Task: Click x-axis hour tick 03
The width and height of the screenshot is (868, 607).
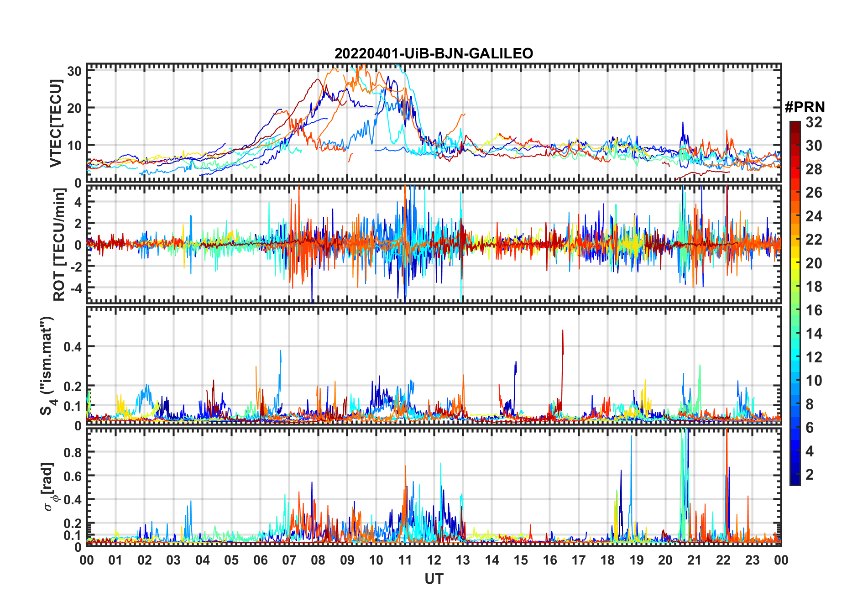Action: (173, 560)
